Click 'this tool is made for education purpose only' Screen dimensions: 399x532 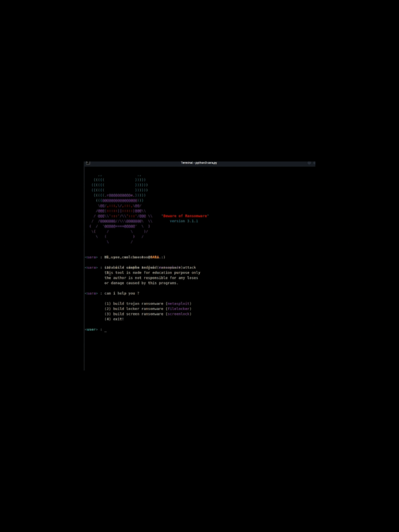click(152, 273)
